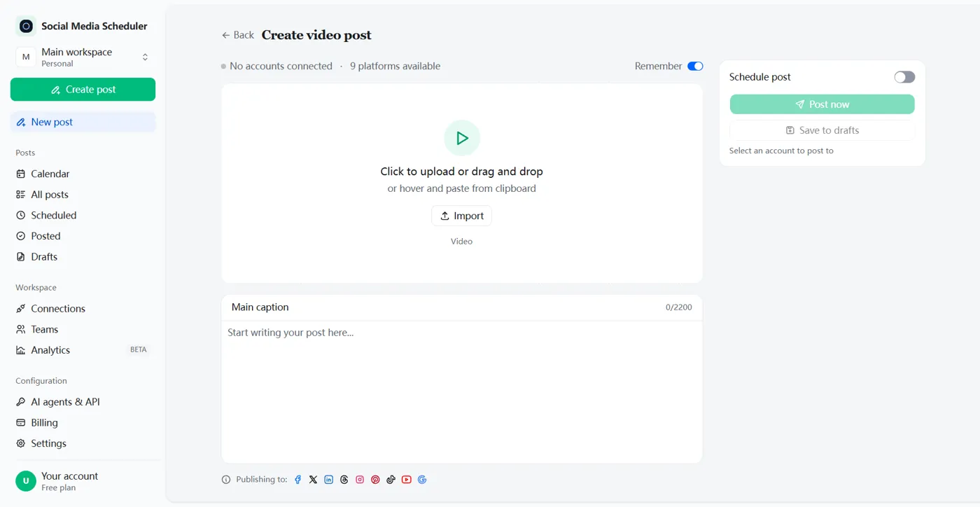This screenshot has height=507, width=980.
Task: Click into the Main caption text area
Action: [x=462, y=392]
